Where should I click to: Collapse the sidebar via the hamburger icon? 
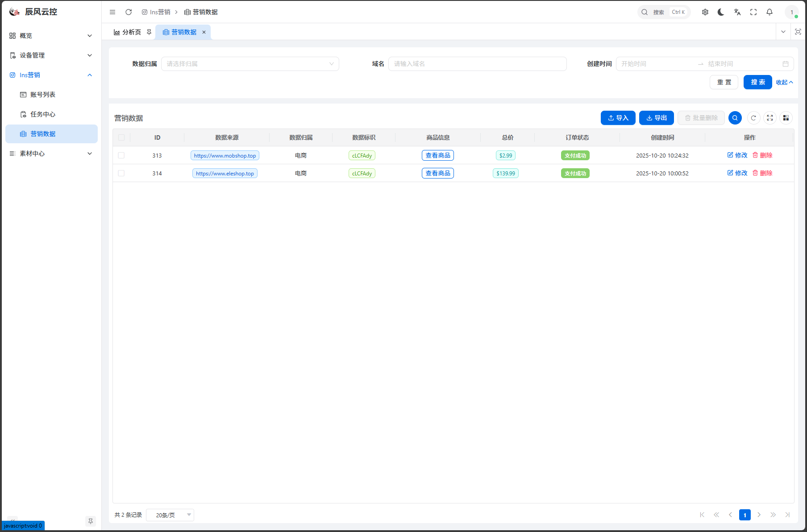pos(112,12)
